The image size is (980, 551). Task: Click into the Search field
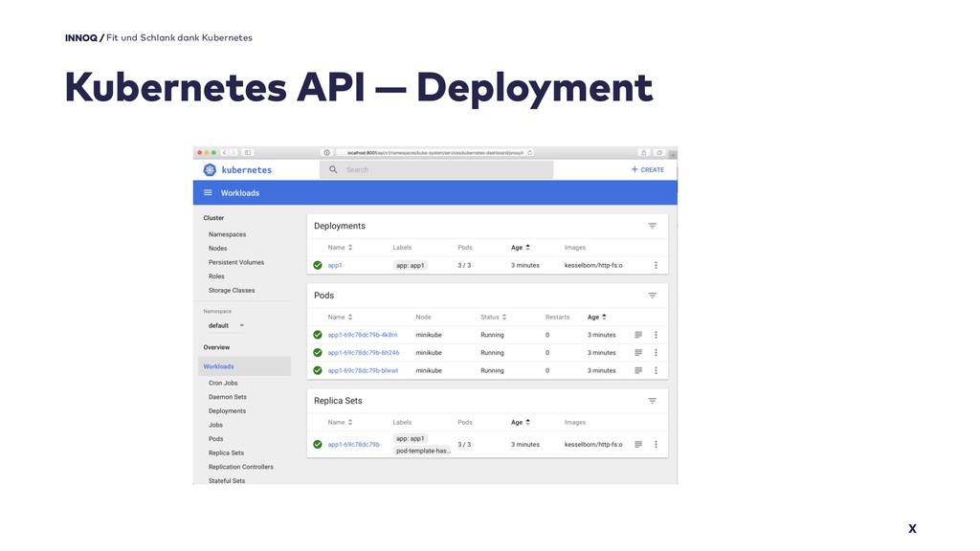436,170
